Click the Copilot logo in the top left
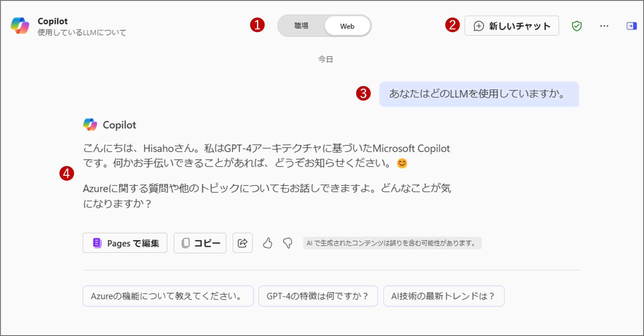The height and width of the screenshot is (336, 644). click(20, 26)
